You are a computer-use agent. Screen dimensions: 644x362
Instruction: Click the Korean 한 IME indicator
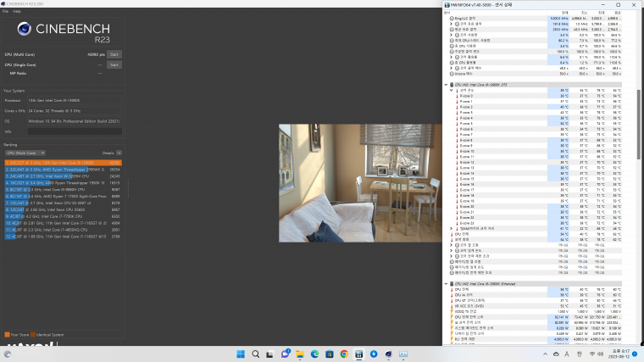coord(580,354)
